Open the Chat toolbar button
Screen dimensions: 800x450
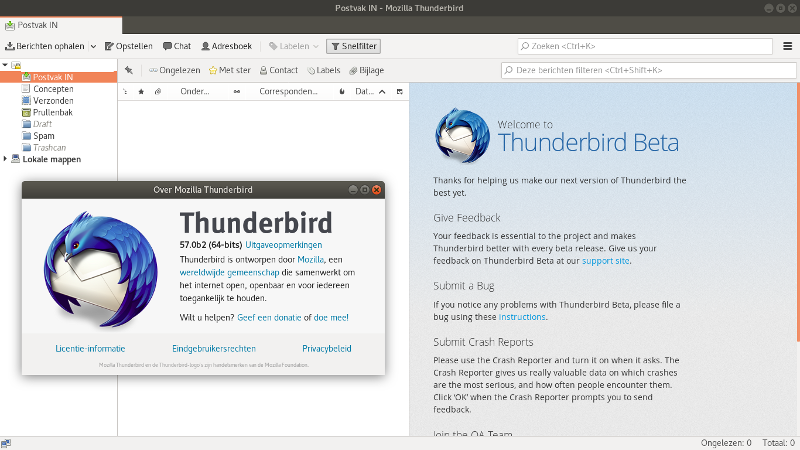click(x=177, y=46)
